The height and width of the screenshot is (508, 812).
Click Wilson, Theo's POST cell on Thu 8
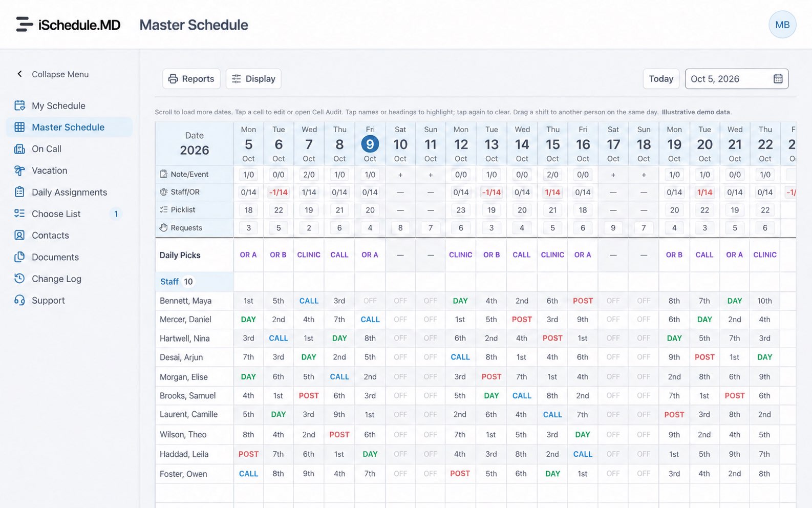tap(339, 434)
